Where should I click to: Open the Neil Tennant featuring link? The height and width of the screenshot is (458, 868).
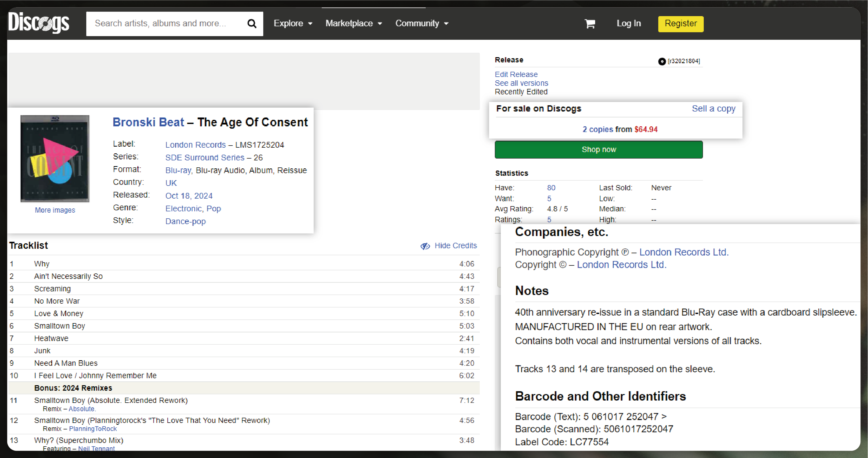tap(96, 448)
